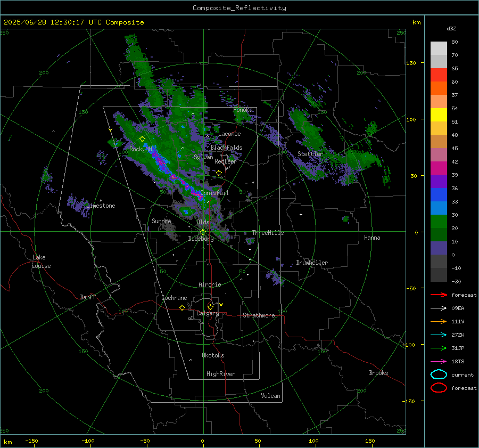Viewport: 479px width, 448px height.
Task: Click the orange 111V arrow icon
Action: (x=439, y=321)
